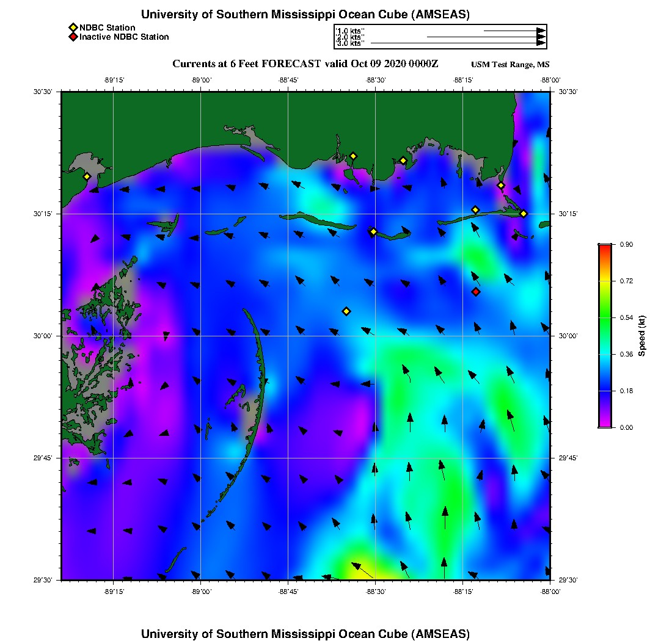Screen dimensions: 672x641
Task: Click the yellow NDBC Station legend diamond
Action: click(x=73, y=27)
